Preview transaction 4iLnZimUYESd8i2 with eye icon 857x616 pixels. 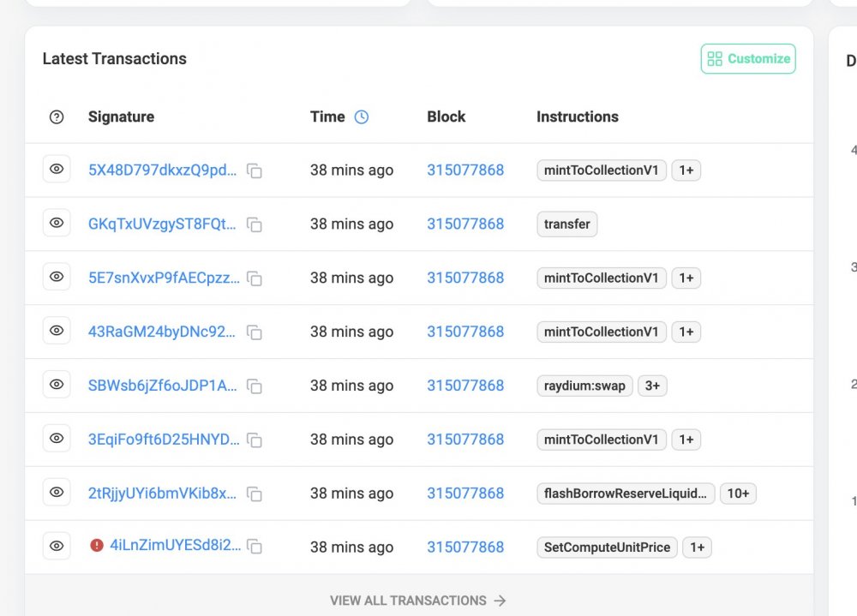(57, 546)
